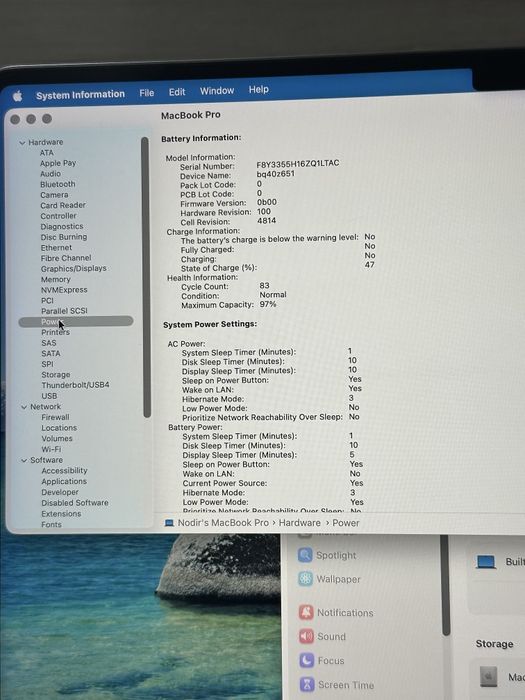Select Volumes under Network

(x=57, y=439)
